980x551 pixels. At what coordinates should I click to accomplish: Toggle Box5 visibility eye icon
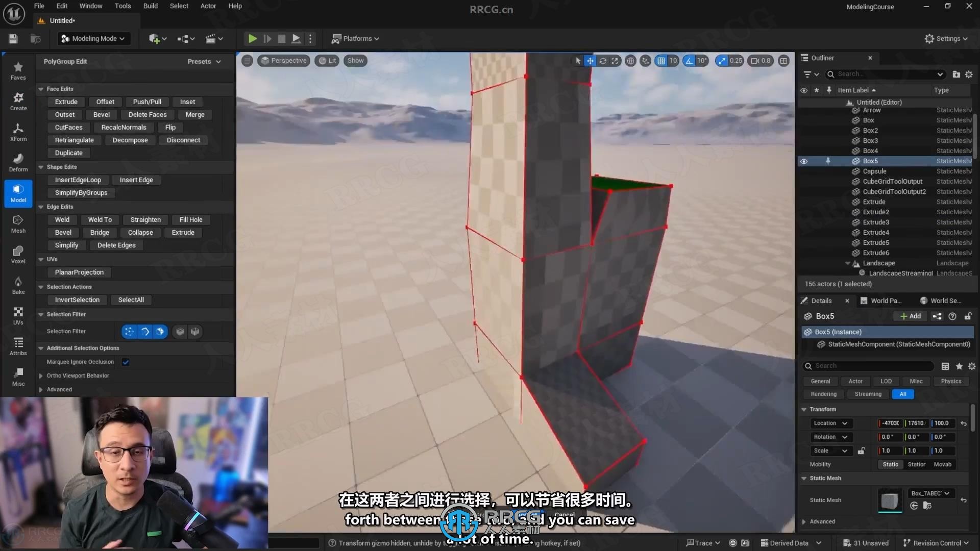point(804,161)
